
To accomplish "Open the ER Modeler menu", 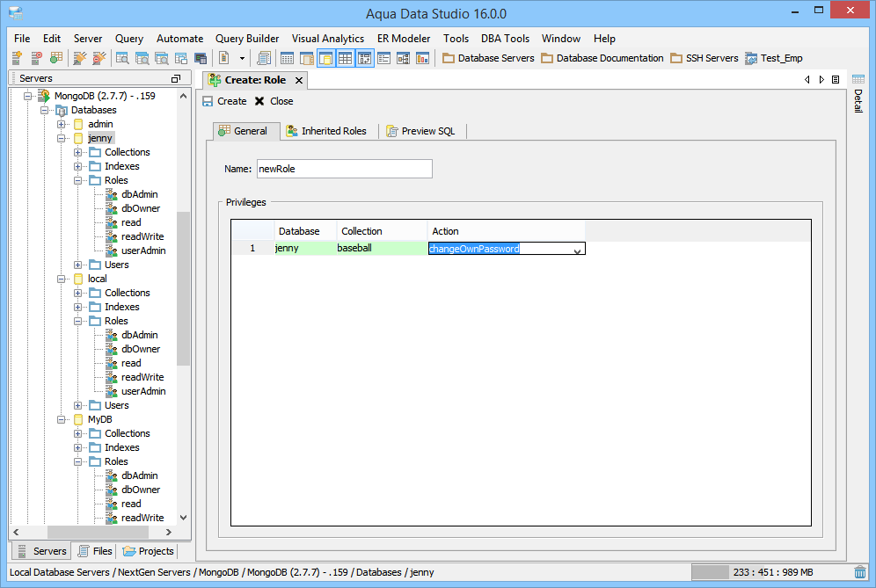I will (404, 39).
